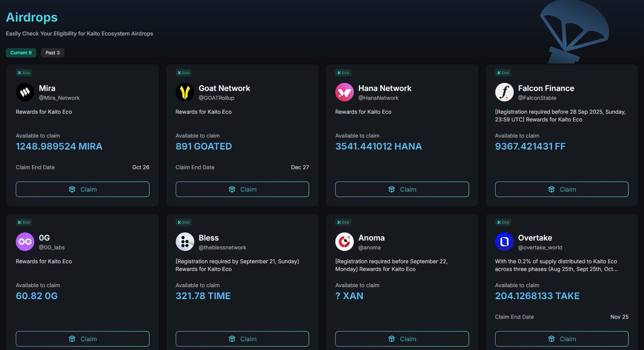Claim the 0G airdrop
Screen dimensions: 644x350
click(x=83, y=339)
